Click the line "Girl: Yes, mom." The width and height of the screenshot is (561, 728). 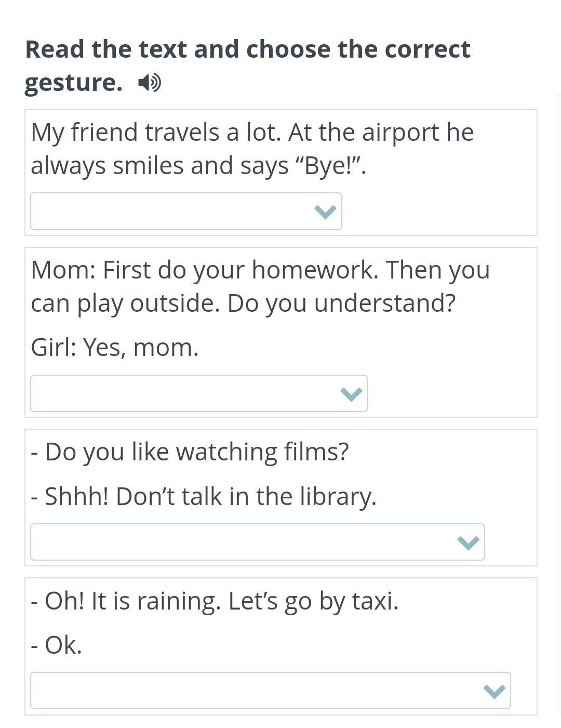click(115, 347)
